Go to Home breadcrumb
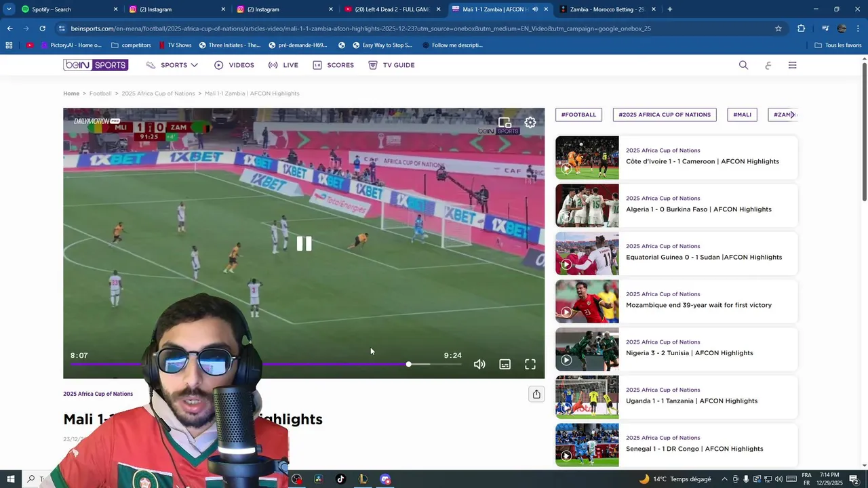 point(71,94)
